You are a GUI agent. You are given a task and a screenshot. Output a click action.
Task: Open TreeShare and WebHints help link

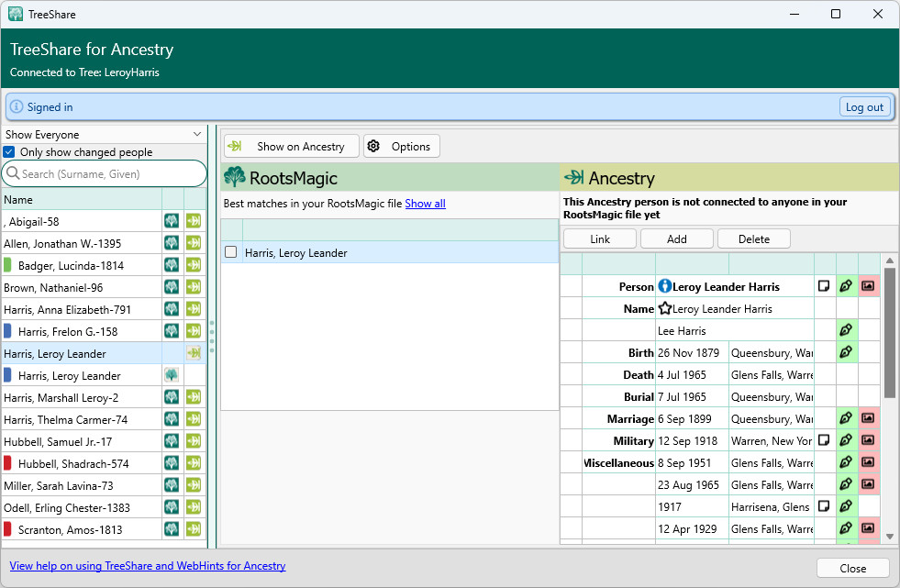pos(148,566)
